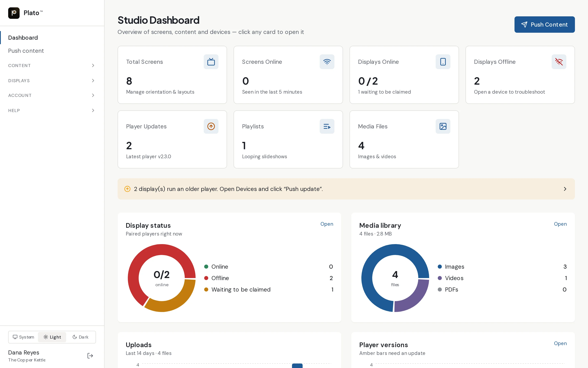Open the banner's right chevron arrow
The width and height of the screenshot is (588, 368).
click(x=565, y=189)
